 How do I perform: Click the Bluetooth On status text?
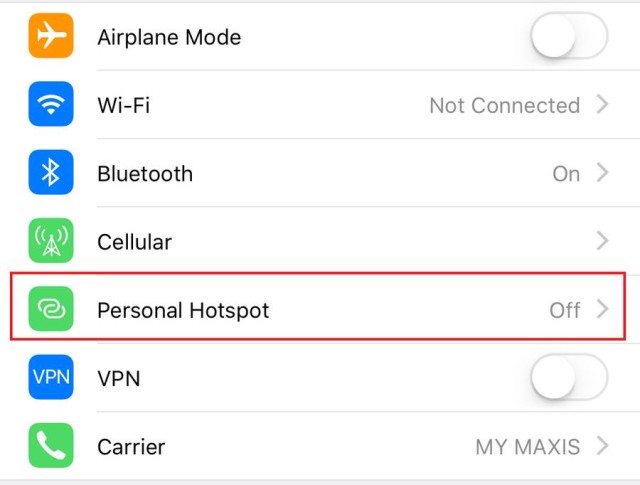pos(566,174)
